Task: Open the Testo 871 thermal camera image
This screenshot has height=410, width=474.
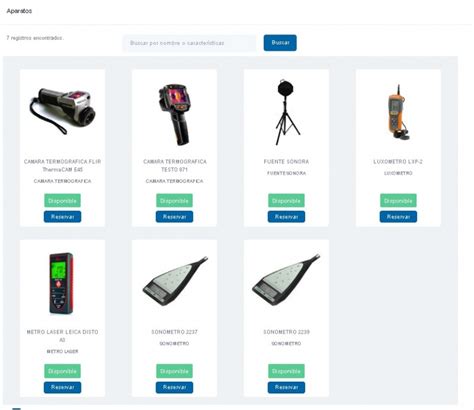Action: [174, 114]
